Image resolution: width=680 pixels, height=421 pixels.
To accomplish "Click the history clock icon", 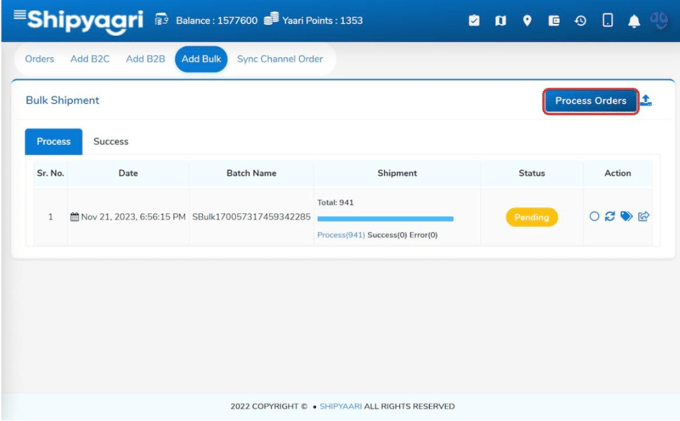I will [x=580, y=20].
